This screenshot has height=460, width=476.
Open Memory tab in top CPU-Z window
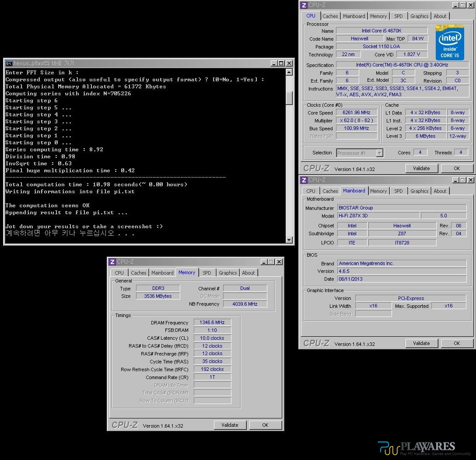pyautogui.click(x=378, y=16)
